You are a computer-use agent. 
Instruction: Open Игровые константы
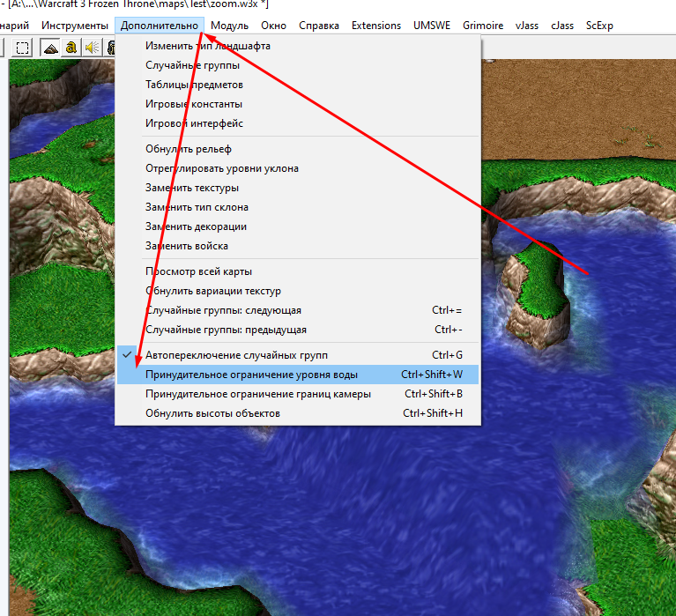(298, 104)
